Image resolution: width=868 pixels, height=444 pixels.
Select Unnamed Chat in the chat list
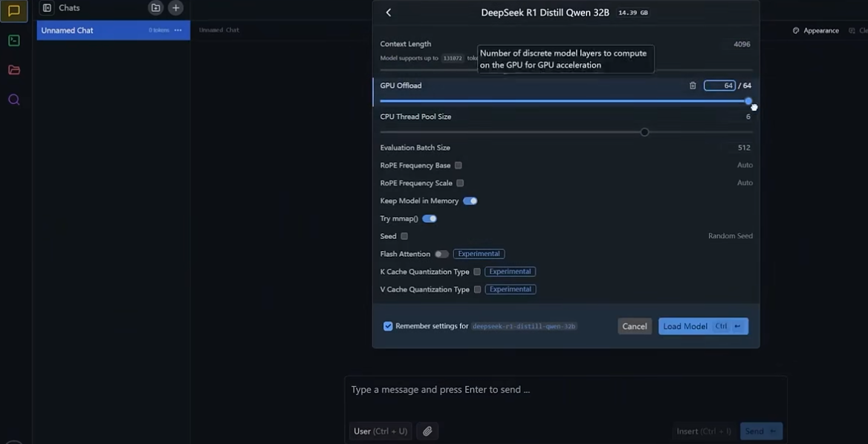114,30
